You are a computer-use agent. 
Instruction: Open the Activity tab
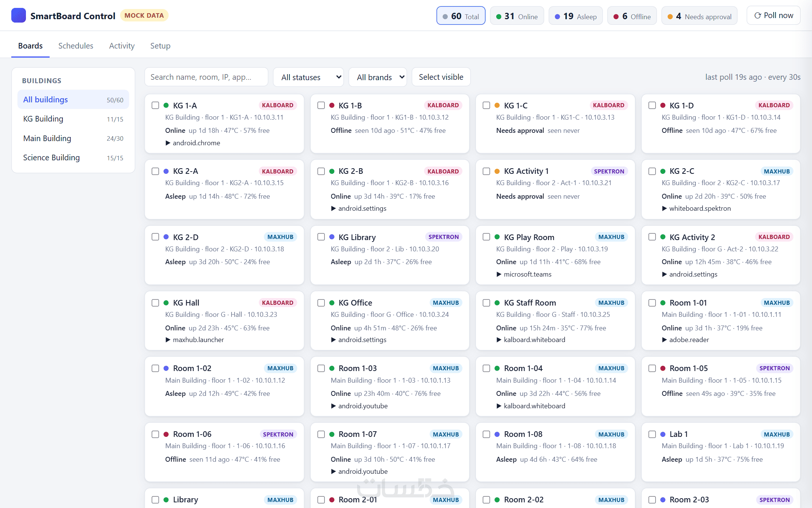coord(122,46)
